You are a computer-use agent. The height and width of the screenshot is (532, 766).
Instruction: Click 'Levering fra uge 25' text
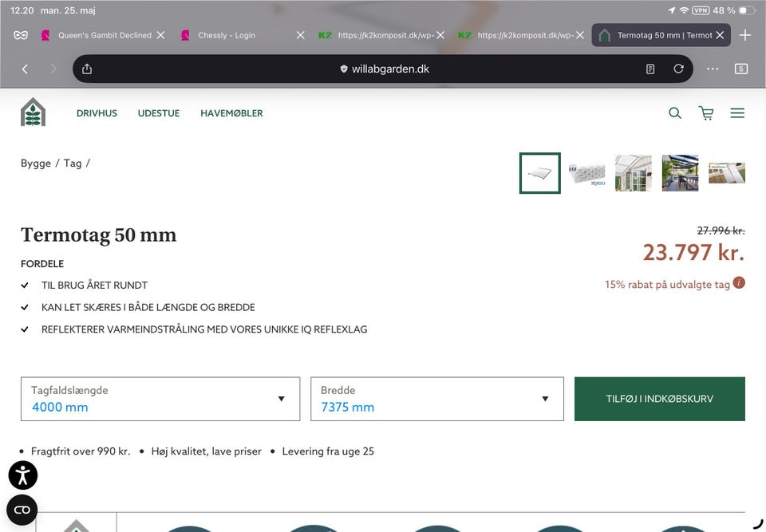[x=328, y=451]
